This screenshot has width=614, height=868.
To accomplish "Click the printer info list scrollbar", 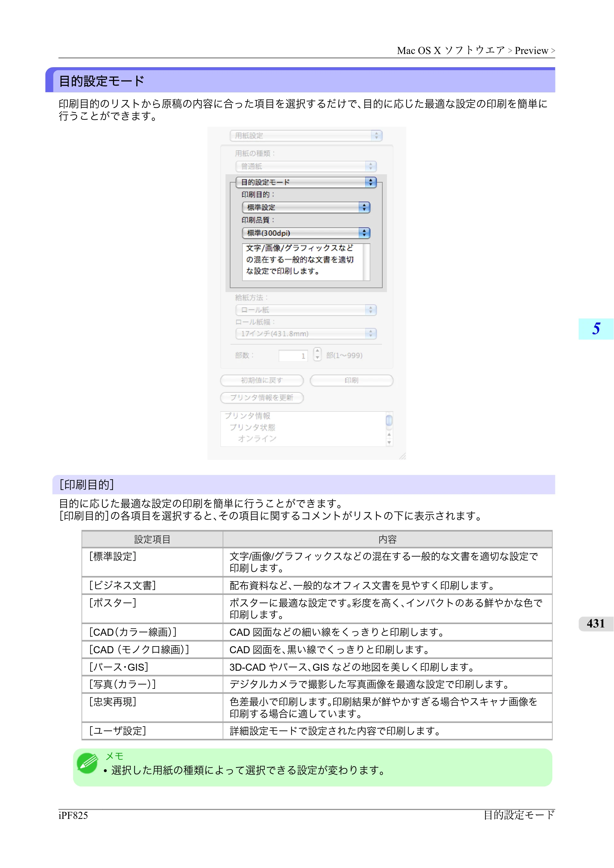I will pyautogui.click(x=389, y=429).
